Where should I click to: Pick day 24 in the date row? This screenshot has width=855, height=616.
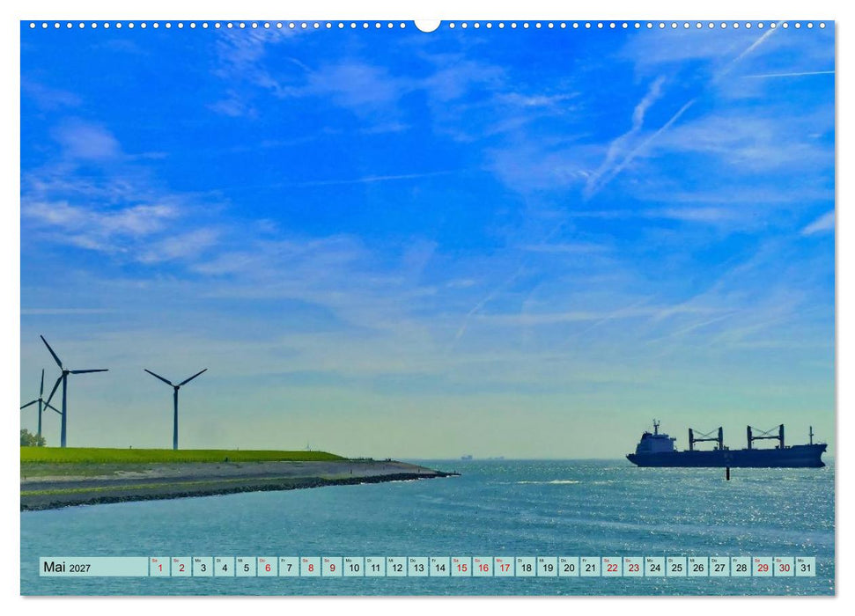click(655, 567)
